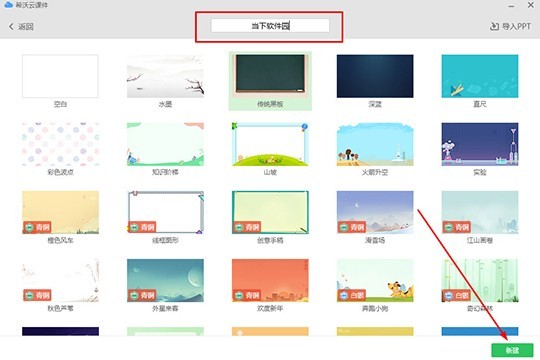Close the courseware window
540x360 pixels.
click(531, 5)
